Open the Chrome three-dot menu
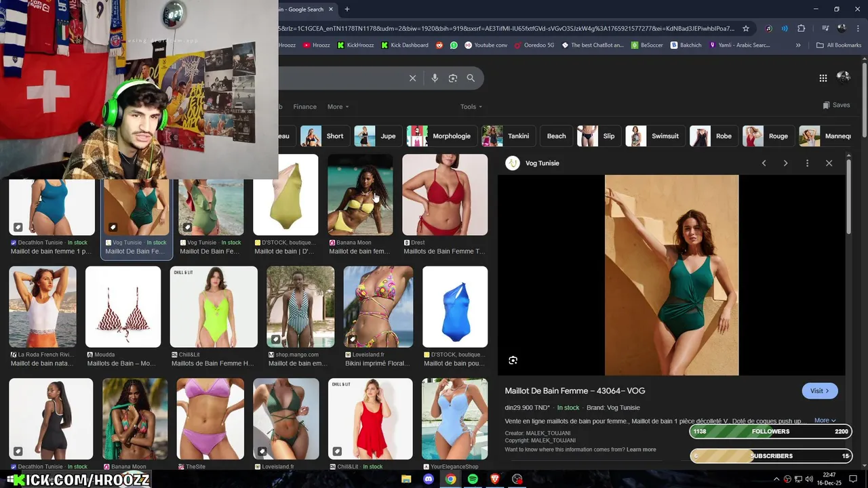The width and height of the screenshot is (868, 488). [857, 28]
